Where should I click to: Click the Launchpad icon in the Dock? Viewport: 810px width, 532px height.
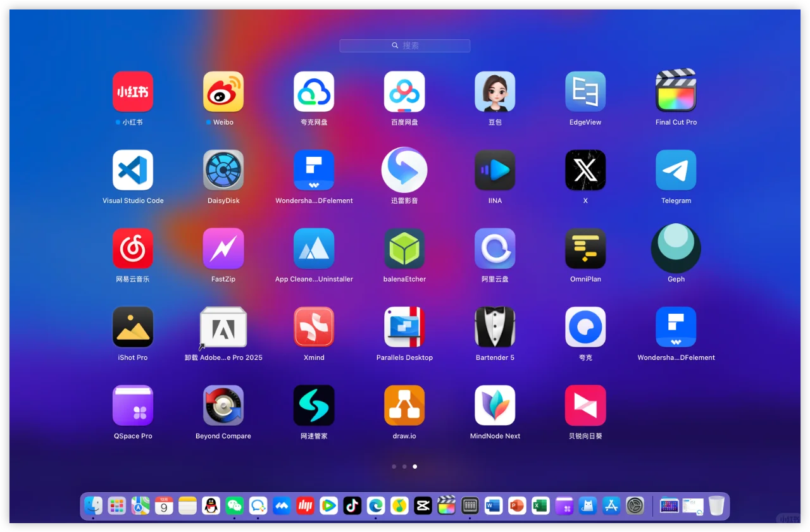[117, 505]
